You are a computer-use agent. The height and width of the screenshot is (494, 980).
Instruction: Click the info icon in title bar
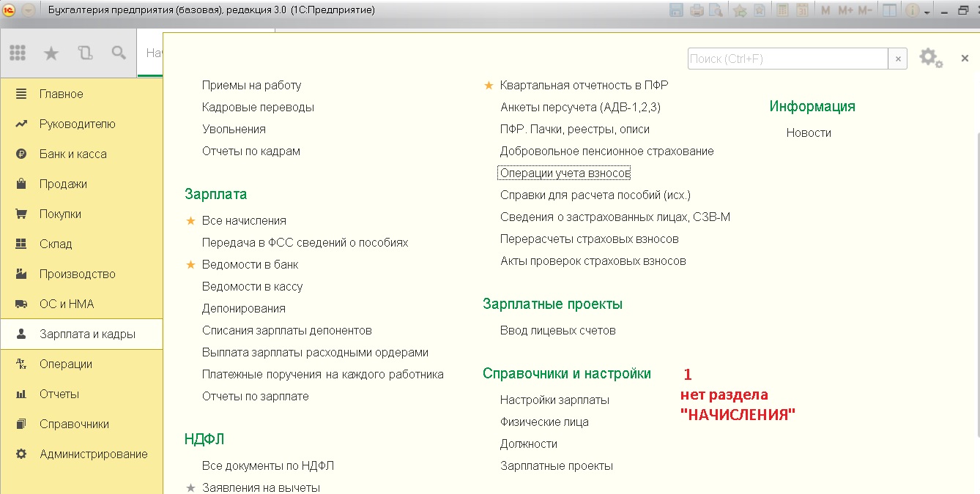[913, 10]
